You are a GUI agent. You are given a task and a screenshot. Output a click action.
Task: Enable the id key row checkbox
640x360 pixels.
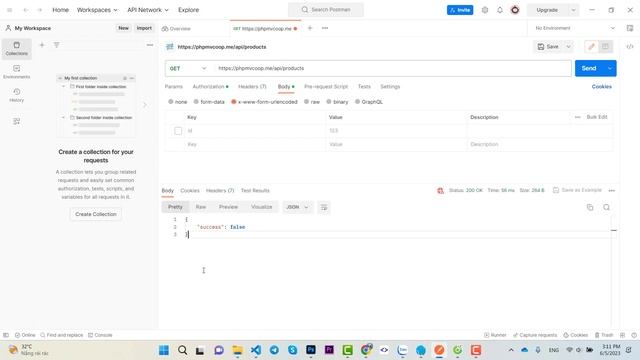pos(178,131)
